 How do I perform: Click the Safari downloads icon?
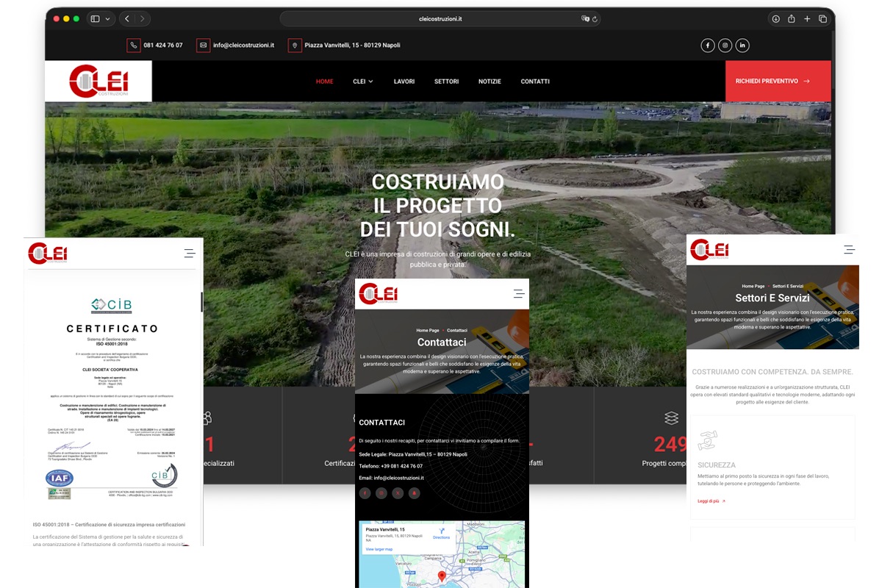point(775,19)
